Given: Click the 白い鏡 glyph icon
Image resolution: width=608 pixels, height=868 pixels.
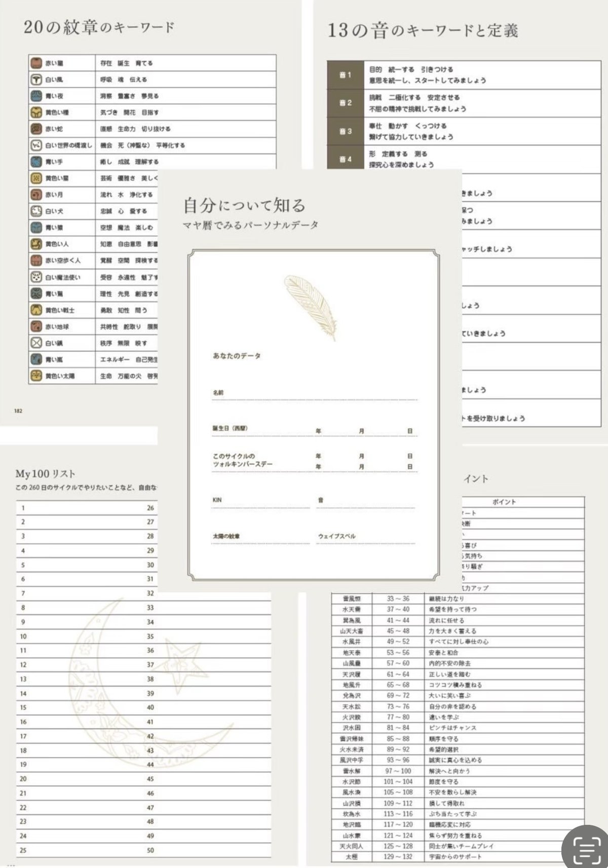Looking at the screenshot, I should [36, 343].
